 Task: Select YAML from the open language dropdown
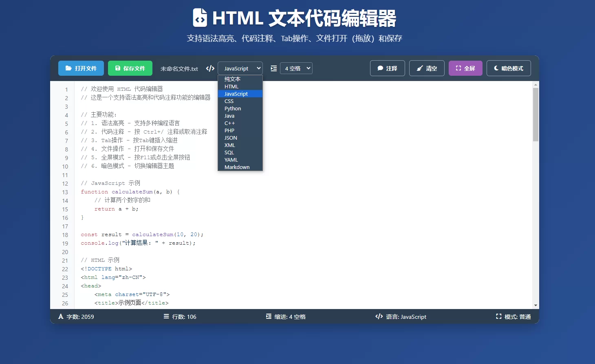(x=231, y=160)
